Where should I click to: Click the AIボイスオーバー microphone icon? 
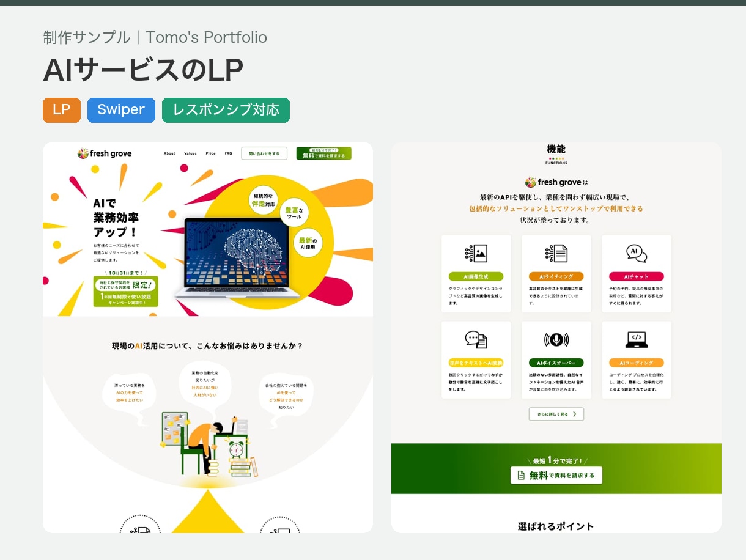[x=556, y=340]
